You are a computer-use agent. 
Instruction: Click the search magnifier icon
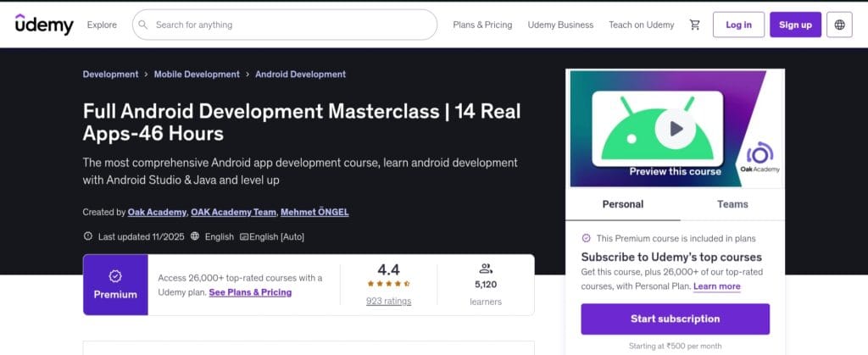(x=142, y=25)
